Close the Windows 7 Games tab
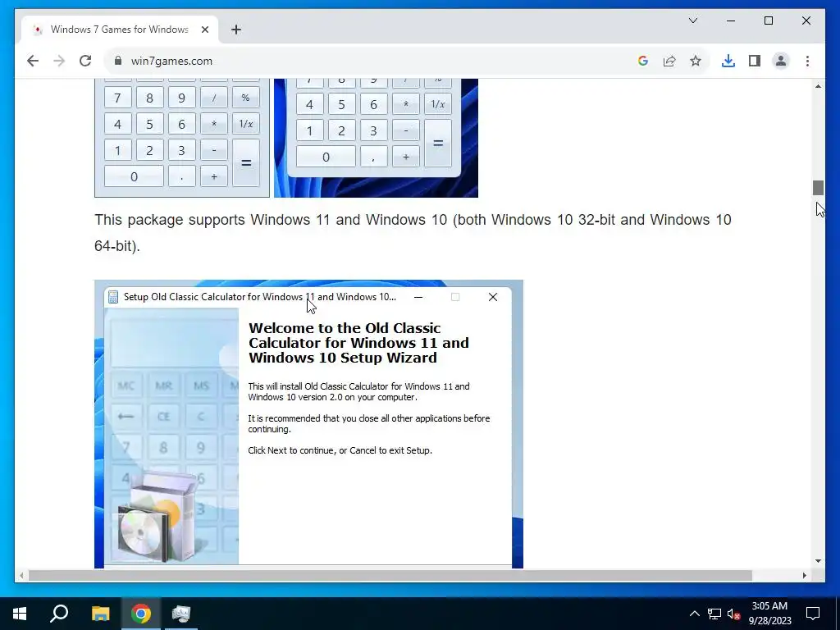This screenshot has height=630, width=840. 204,30
